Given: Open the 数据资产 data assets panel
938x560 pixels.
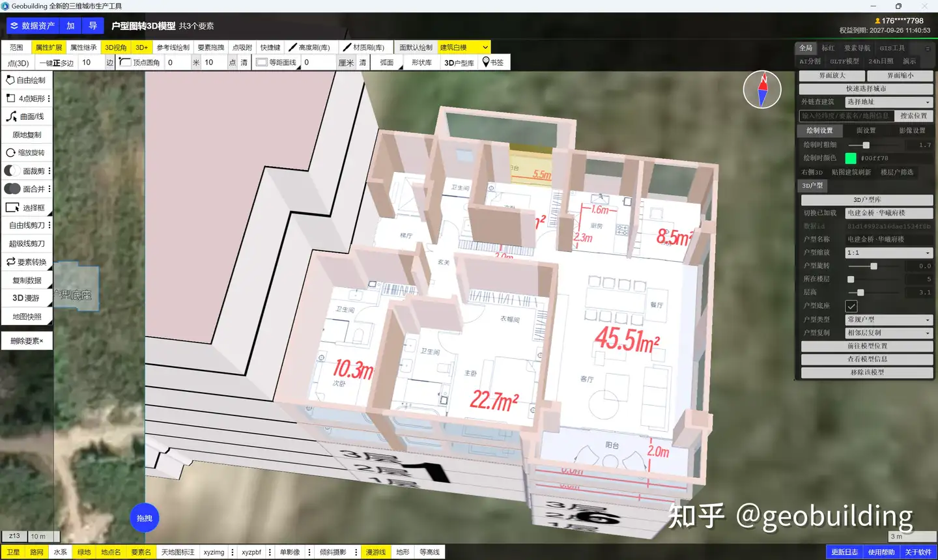Looking at the screenshot, I should click(32, 26).
